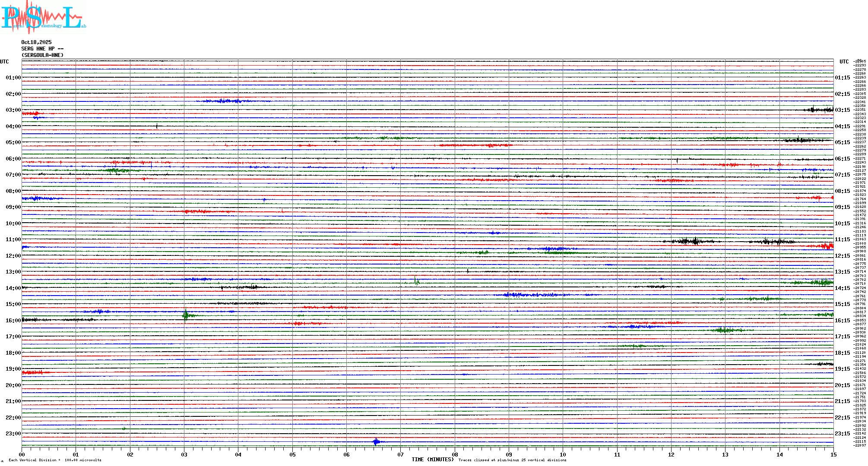Click the Oct18,2025 date label

point(36,42)
